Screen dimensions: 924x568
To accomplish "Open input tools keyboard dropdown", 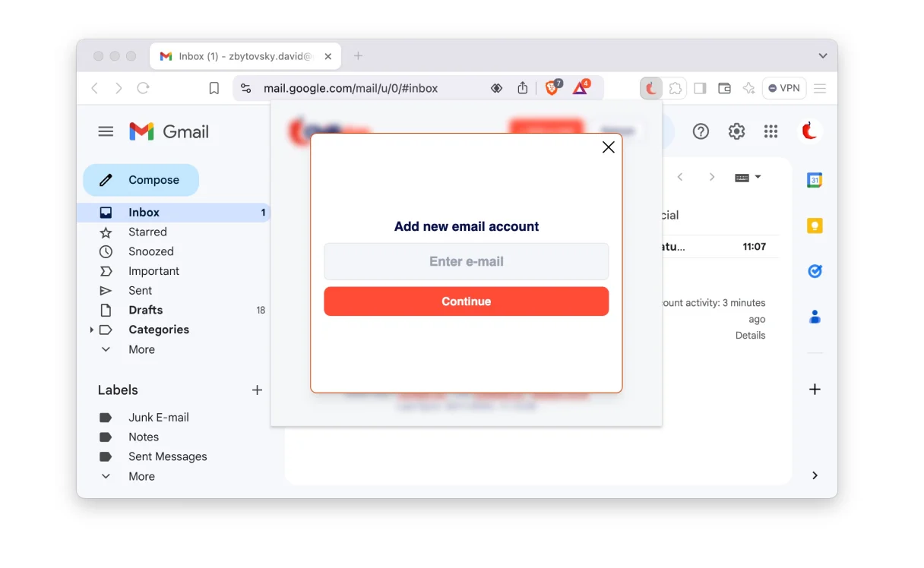I will pos(748,177).
